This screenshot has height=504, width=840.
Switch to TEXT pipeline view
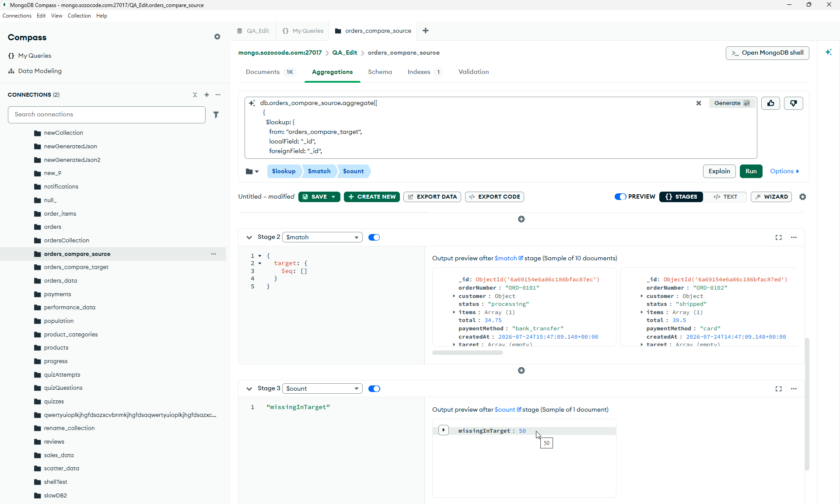725,197
